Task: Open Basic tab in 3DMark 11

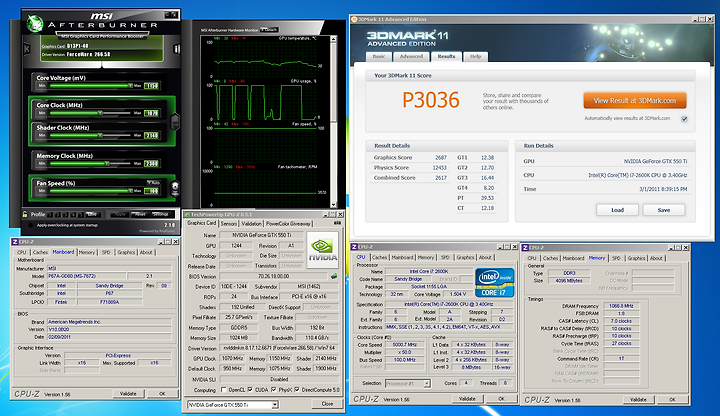Action: pos(379,56)
